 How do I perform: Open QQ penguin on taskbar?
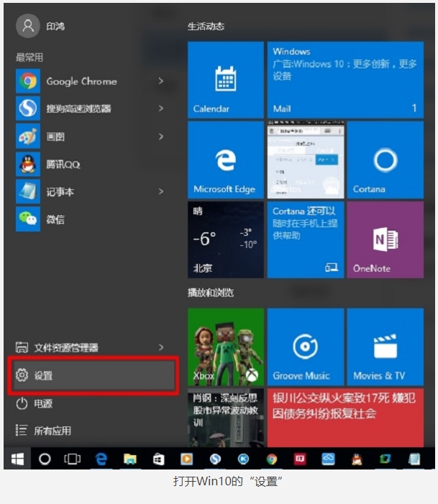[x=357, y=459]
